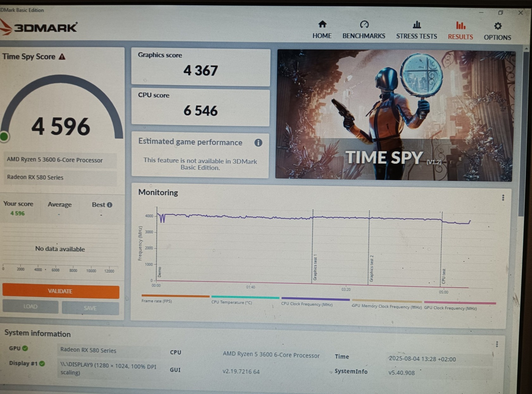Viewport: 532px width, 394px height.
Task: Click the CPU value in System information
Action: pyautogui.click(x=271, y=355)
